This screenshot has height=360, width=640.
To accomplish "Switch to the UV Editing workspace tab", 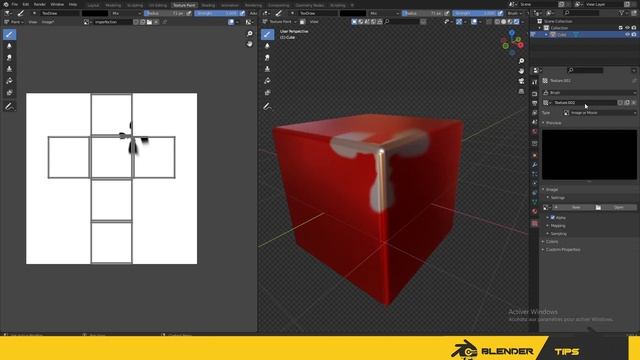I will tap(158, 5).
